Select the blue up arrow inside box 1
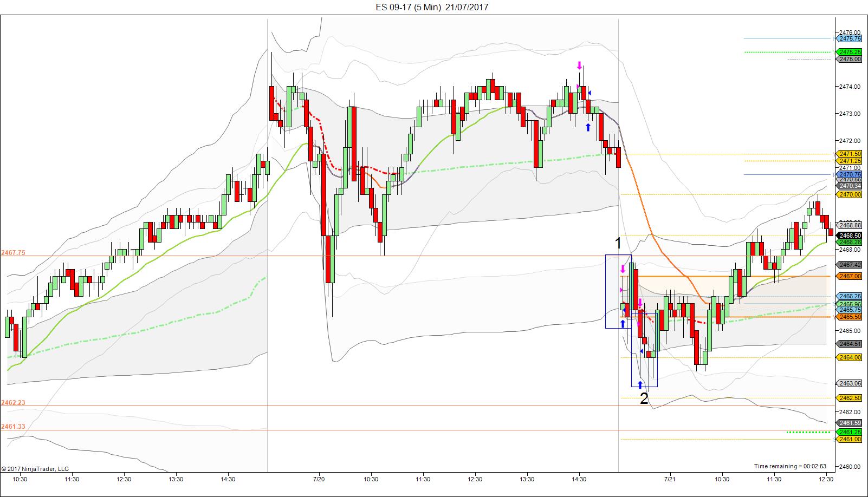The image size is (868, 497). pos(623,324)
